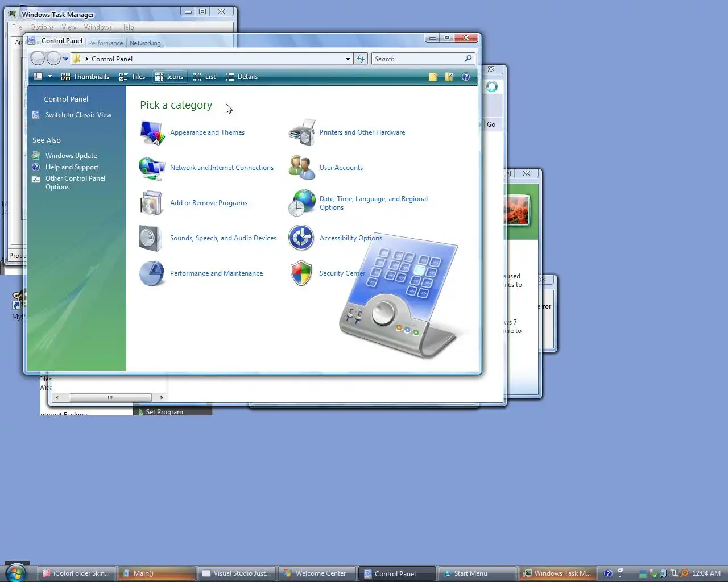Open Performance and Maintenance pie icon

[152, 273]
